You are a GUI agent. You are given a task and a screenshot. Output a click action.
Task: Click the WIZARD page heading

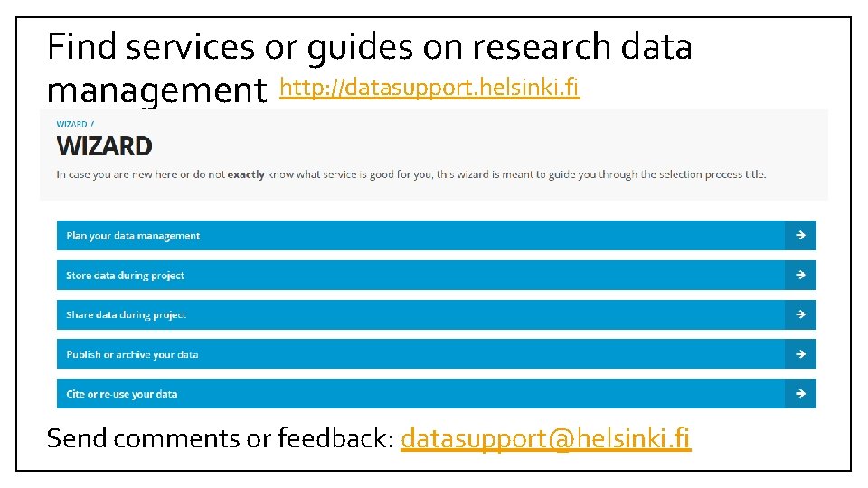(104, 146)
